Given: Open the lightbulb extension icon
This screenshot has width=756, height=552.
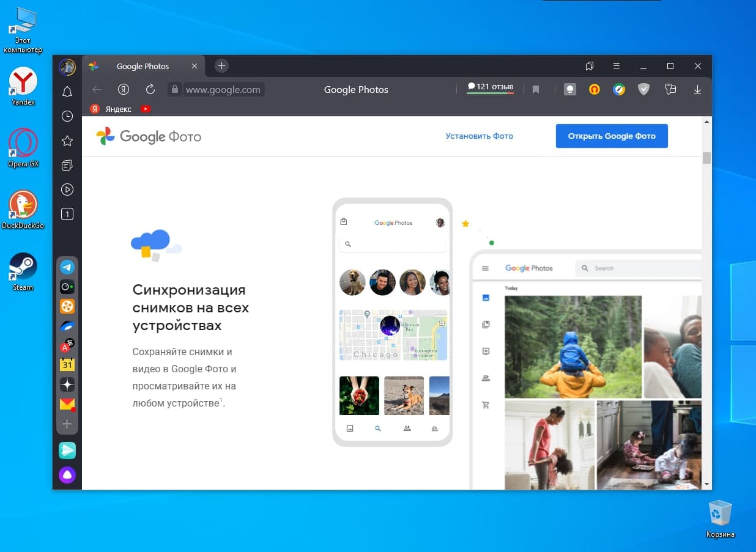Looking at the screenshot, I should tap(570, 89).
